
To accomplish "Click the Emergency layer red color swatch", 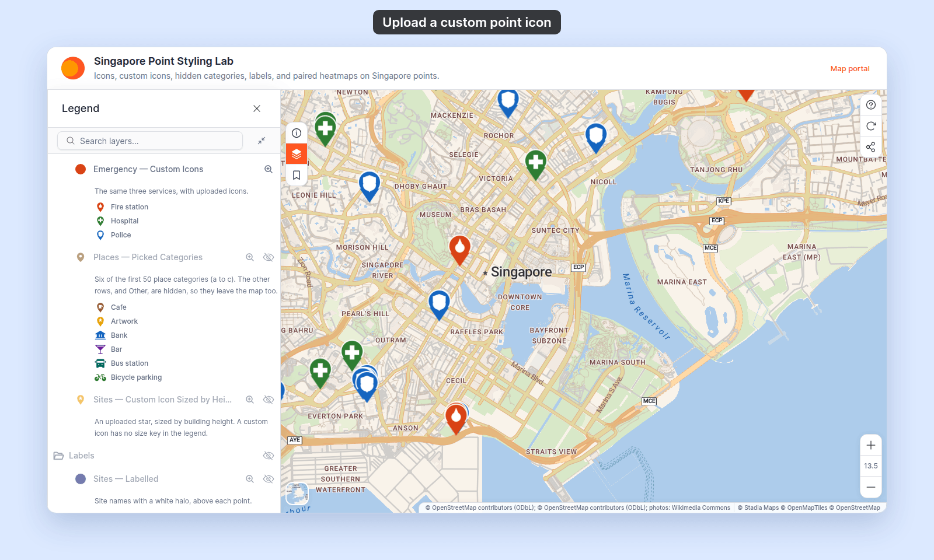I will click(x=81, y=169).
